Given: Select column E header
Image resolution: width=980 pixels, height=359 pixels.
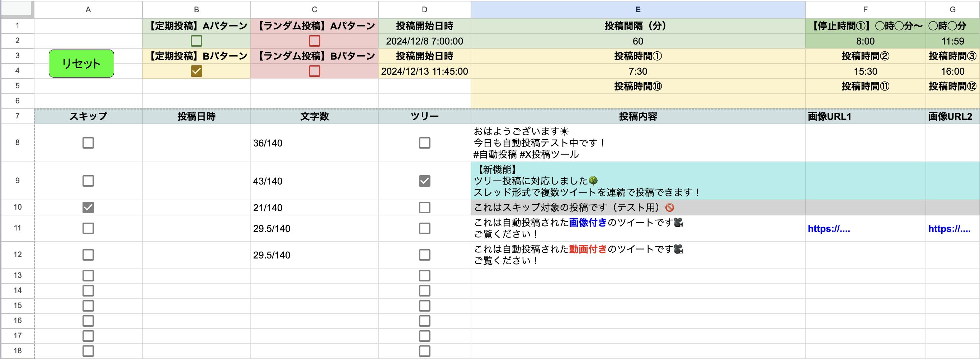Looking at the screenshot, I should 637,10.
